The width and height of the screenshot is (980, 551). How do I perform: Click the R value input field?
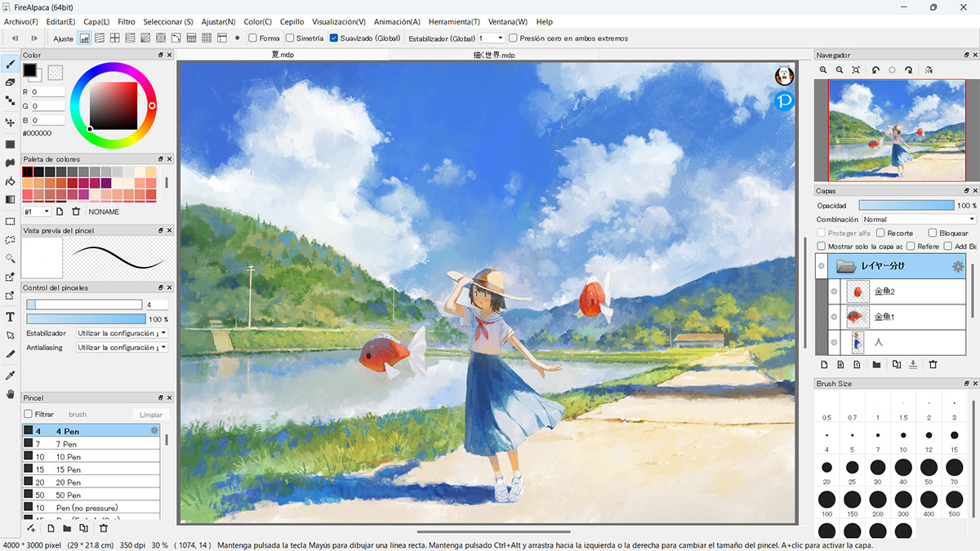click(48, 92)
